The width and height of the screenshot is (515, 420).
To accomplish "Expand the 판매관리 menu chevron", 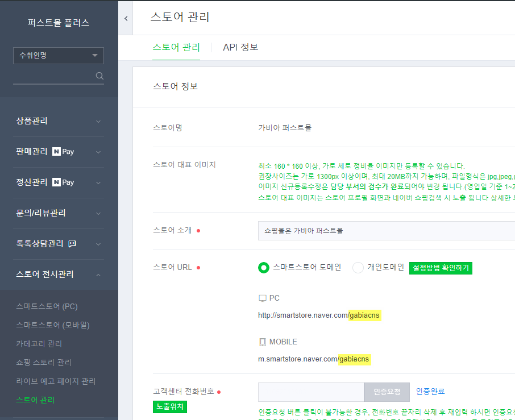I will [x=98, y=152].
